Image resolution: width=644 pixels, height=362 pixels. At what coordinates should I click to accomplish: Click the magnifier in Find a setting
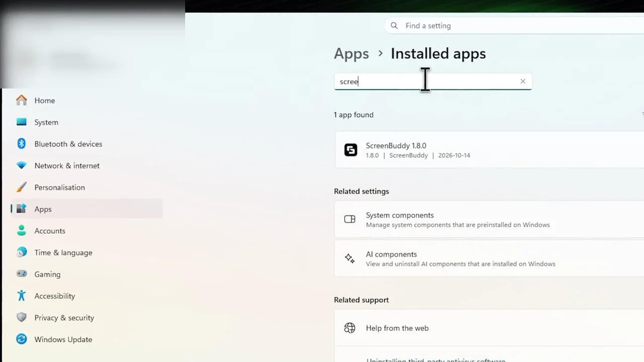(394, 26)
